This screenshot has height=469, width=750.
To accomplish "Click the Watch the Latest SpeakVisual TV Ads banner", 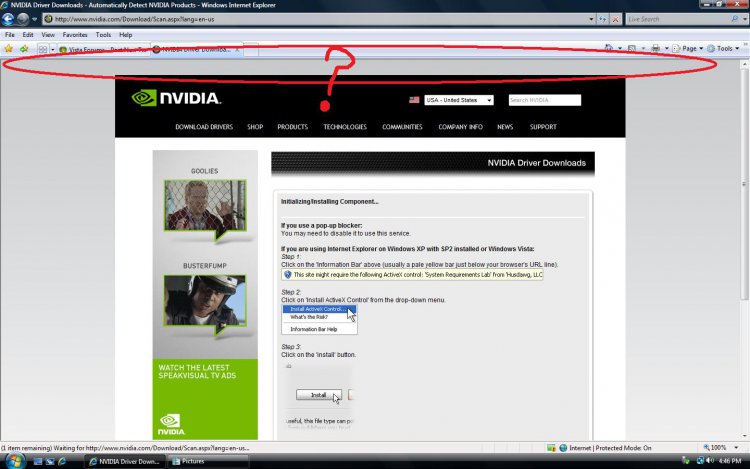I will click(x=205, y=399).
